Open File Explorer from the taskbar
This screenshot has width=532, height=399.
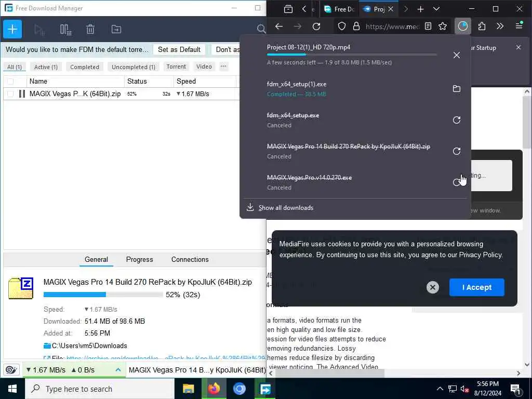(x=188, y=389)
